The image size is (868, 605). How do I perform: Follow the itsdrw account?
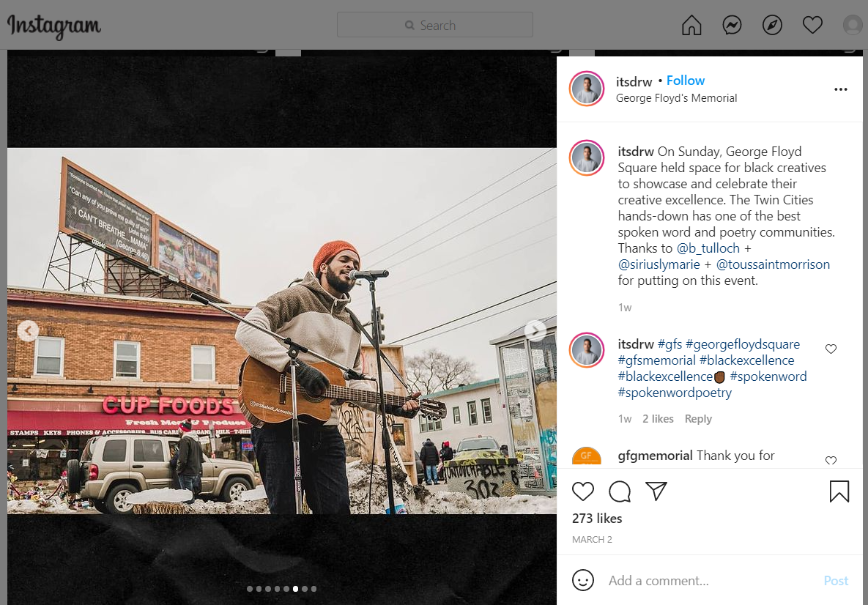point(686,81)
